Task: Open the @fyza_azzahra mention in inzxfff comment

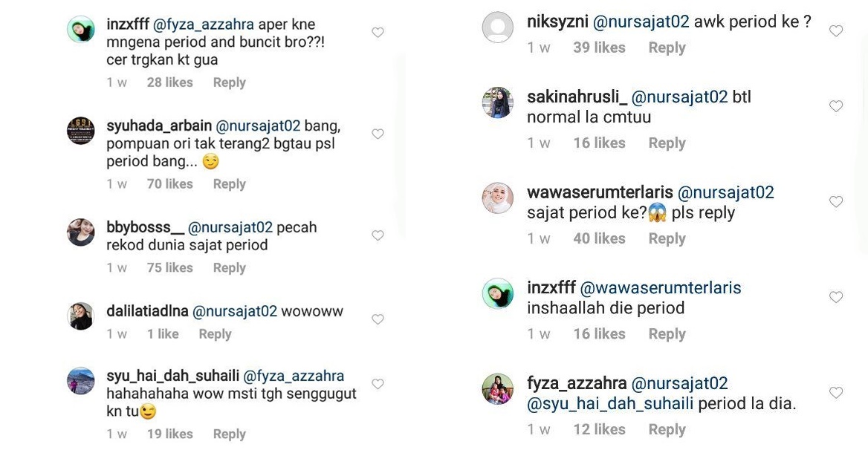Action: click(204, 25)
